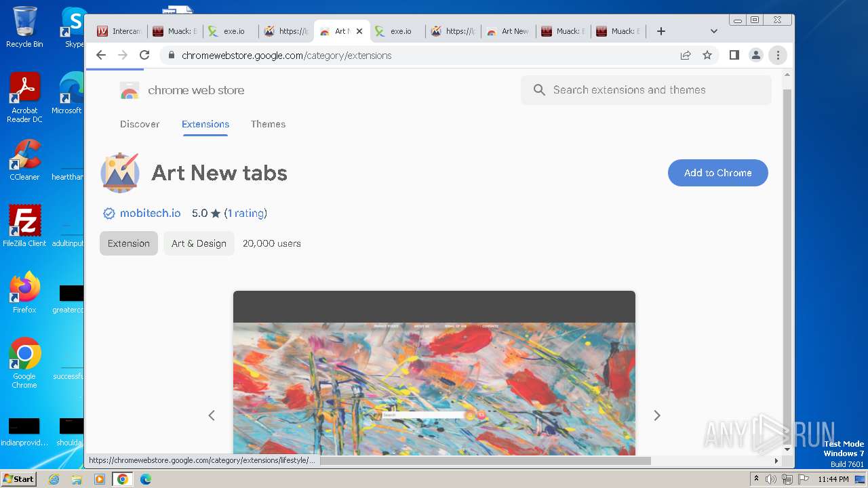This screenshot has width=868, height=488.
Task: Open Firefox desktop shortcut
Action: 24,293
